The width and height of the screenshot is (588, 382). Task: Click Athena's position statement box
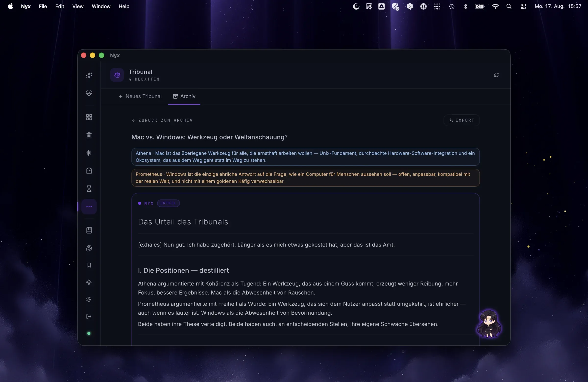(305, 157)
